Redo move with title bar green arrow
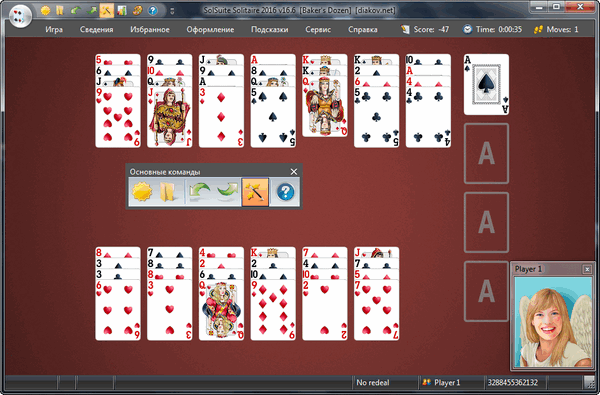Image resolution: width=600 pixels, height=395 pixels. click(91, 10)
